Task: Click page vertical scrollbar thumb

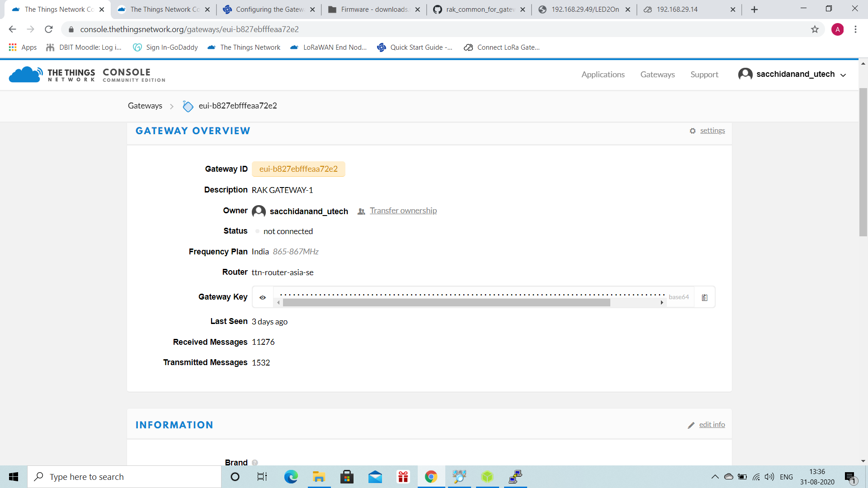Action: [863, 162]
